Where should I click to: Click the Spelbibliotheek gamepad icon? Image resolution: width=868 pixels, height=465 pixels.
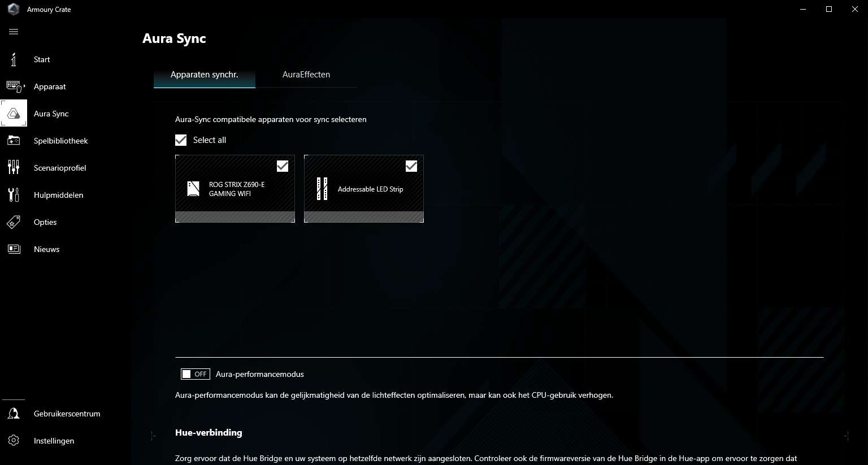[x=14, y=141]
